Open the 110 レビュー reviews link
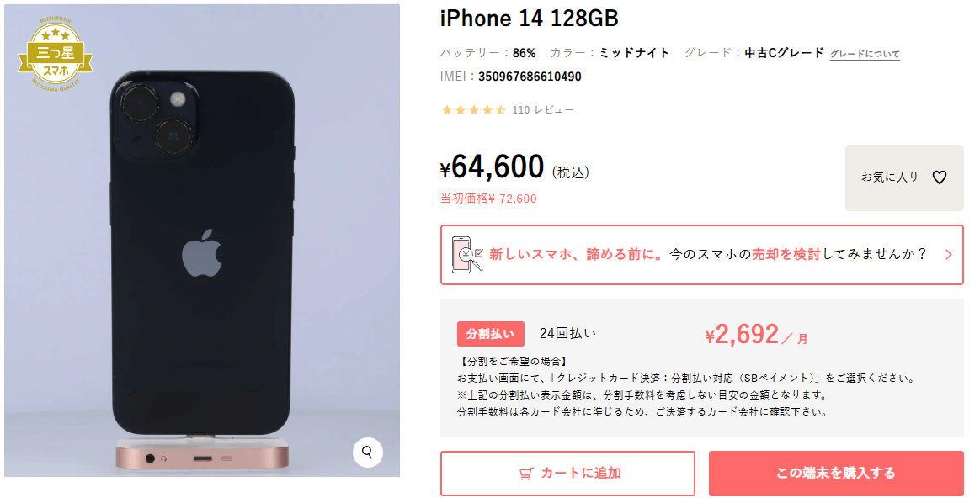This screenshot has height=503, width=980. pos(542,110)
